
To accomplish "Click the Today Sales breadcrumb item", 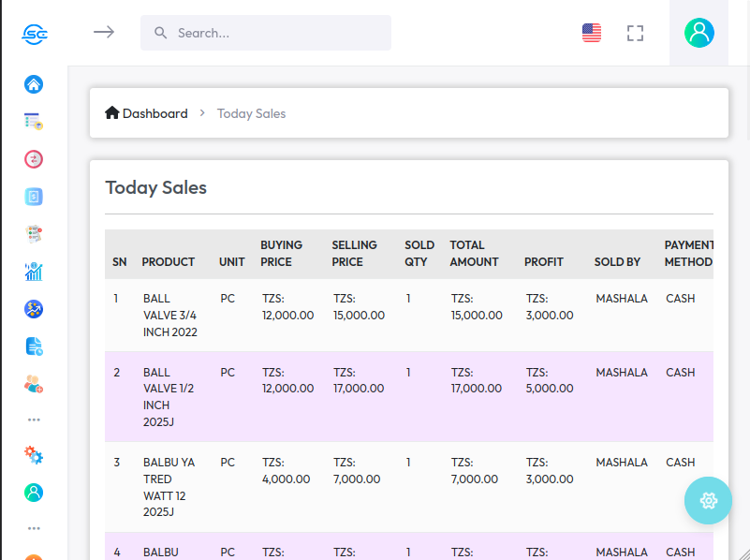I will pos(251,113).
